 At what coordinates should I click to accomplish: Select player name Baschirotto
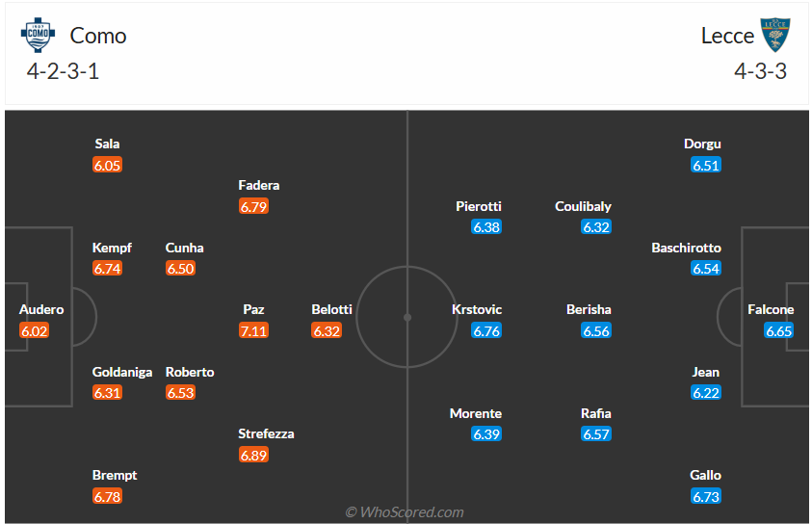686,248
